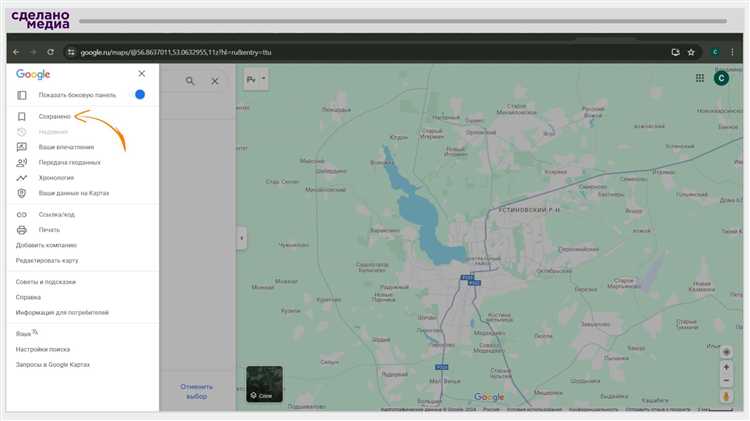Click the printer icon
The height and width of the screenshot is (421, 750).
(x=22, y=230)
